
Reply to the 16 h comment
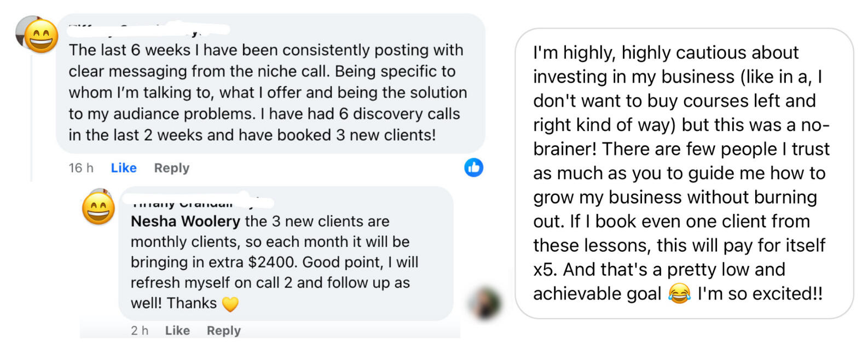171,168
